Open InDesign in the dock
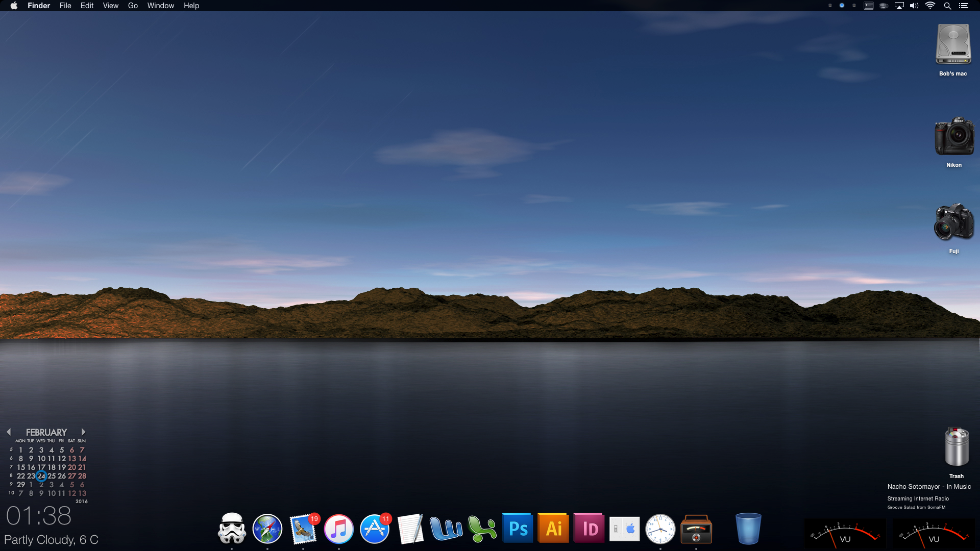The width and height of the screenshot is (980, 551). (589, 529)
